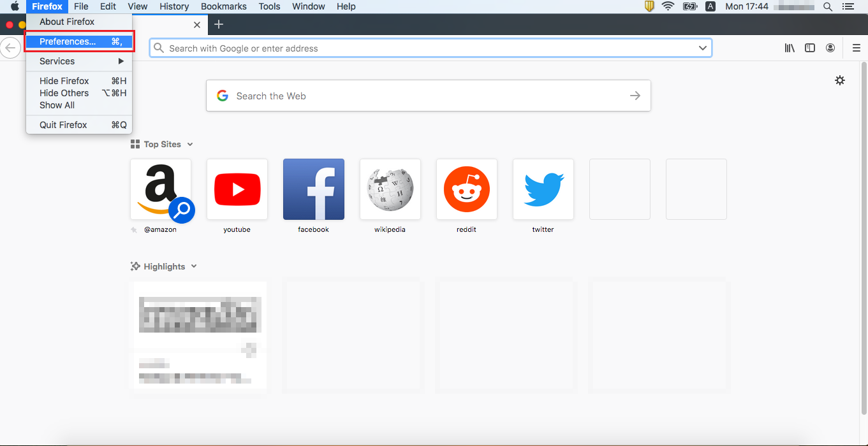This screenshot has height=446, width=868.
Task: Collapse the Highlights section chevron
Action: tap(193, 266)
